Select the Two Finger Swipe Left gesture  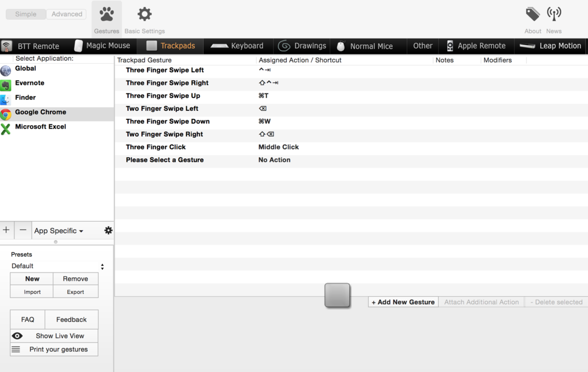(x=162, y=108)
